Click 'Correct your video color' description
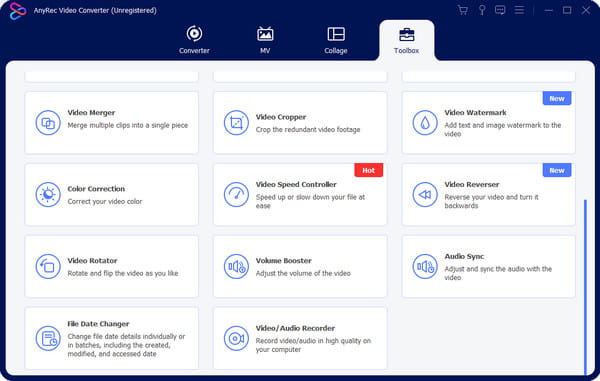This screenshot has width=600, height=381. pos(105,201)
